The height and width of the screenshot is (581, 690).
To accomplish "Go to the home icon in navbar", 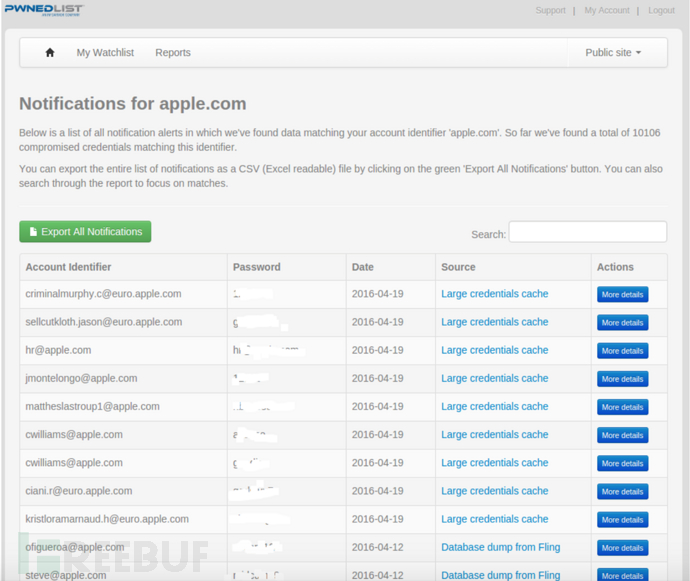I will click(50, 53).
